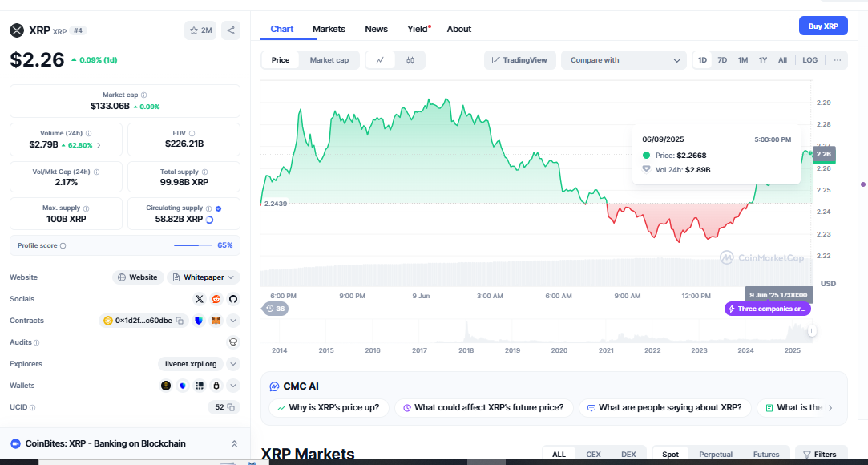This screenshot has width=868, height=465.
Task: Set chart range to 1D
Action: click(x=702, y=60)
